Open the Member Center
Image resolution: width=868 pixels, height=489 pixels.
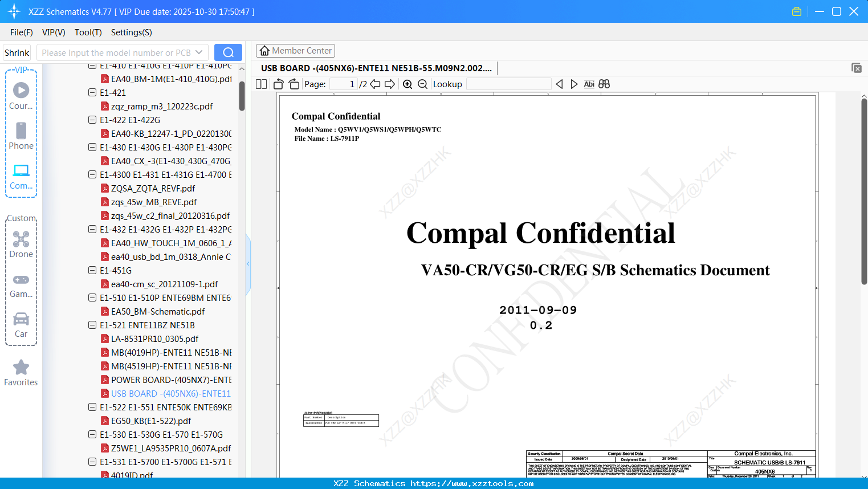pos(295,51)
